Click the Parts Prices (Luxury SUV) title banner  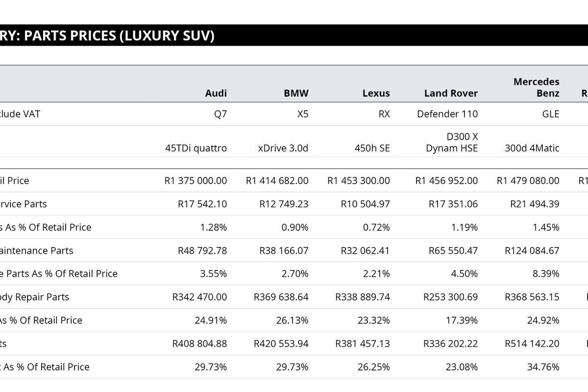click(x=107, y=36)
